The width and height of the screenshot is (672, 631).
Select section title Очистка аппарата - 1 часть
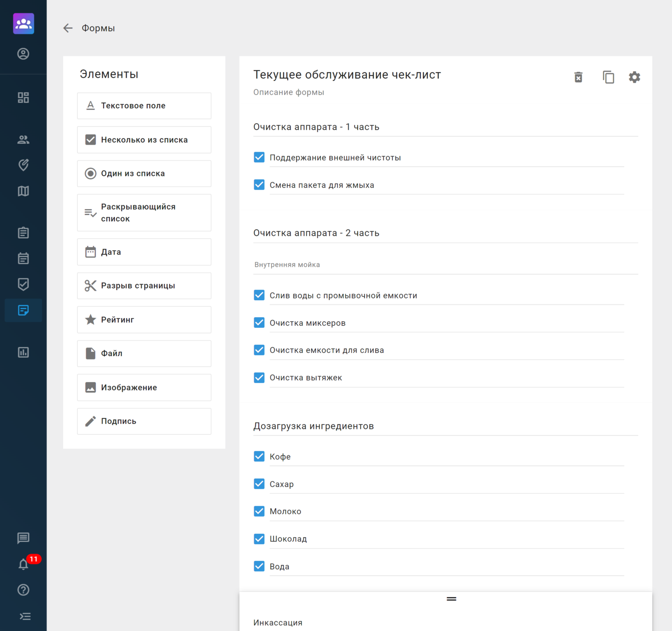tap(316, 127)
